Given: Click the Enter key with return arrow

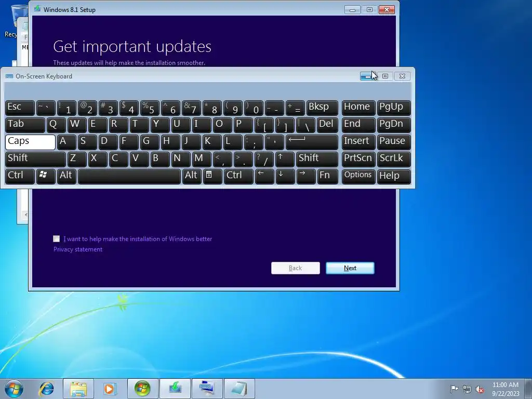Looking at the screenshot, I should tap(312, 142).
